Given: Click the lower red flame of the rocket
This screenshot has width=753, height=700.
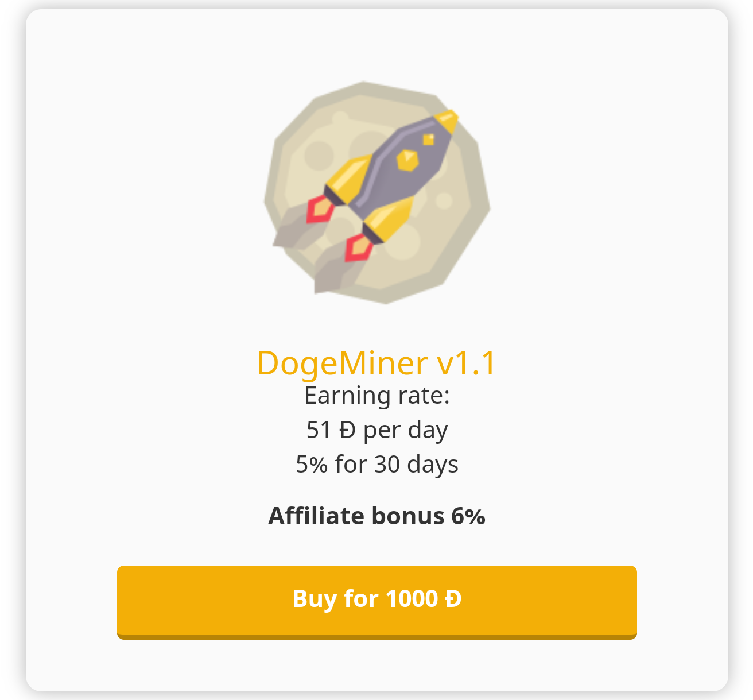Looking at the screenshot, I should pos(359,247).
